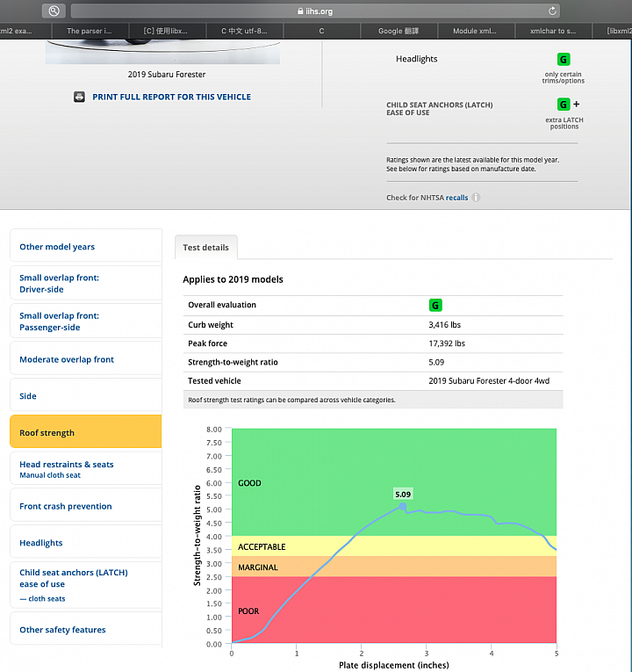Click the 'only certain trims/options' note
The image size is (632, 672).
(x=563, y=77)
